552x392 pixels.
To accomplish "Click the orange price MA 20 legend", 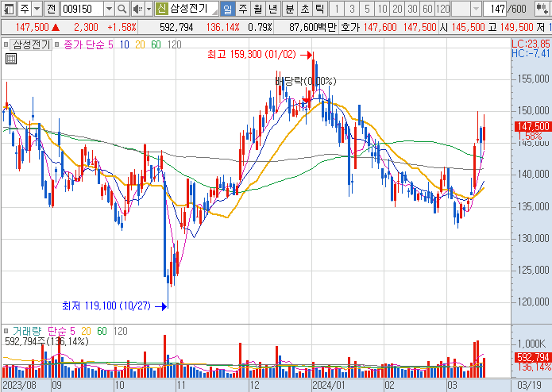I will [140, 44].
